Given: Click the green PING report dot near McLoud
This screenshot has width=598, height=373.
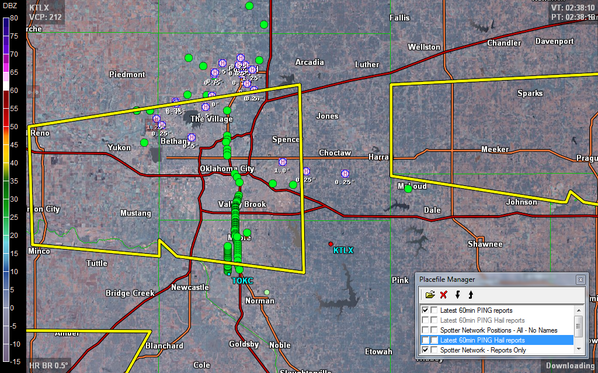Looking at the screenshot, I should click(x=408, y=188).
